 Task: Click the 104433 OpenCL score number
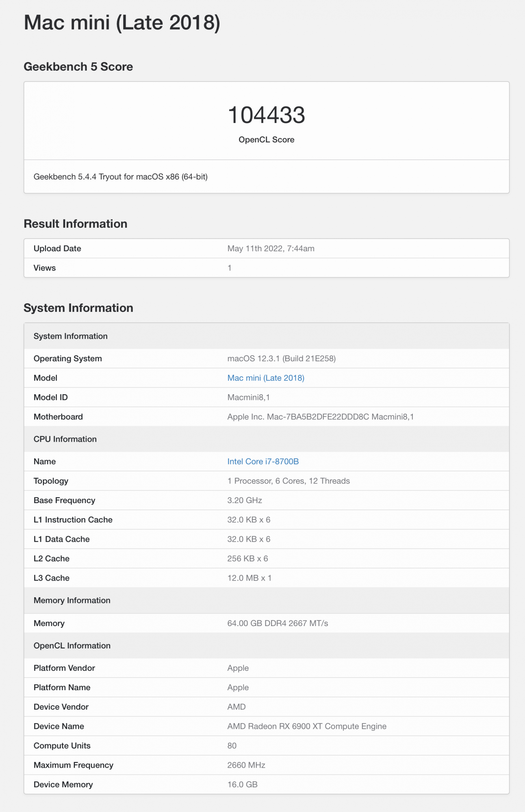click(267, 115)
